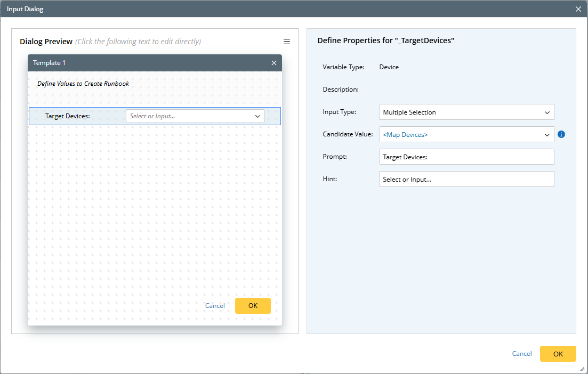588x374 pixels.
Task: Expand the Input Type dropdown
Action: click(x=466, y=112)
